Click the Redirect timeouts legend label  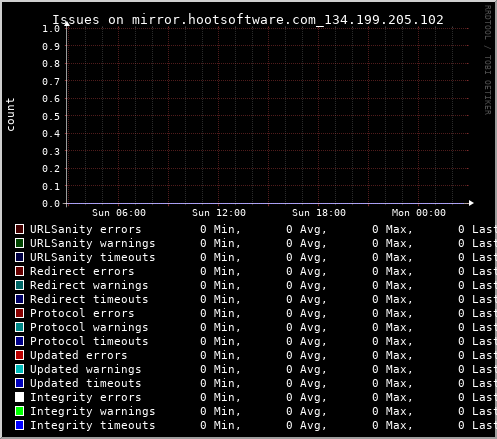89,299
